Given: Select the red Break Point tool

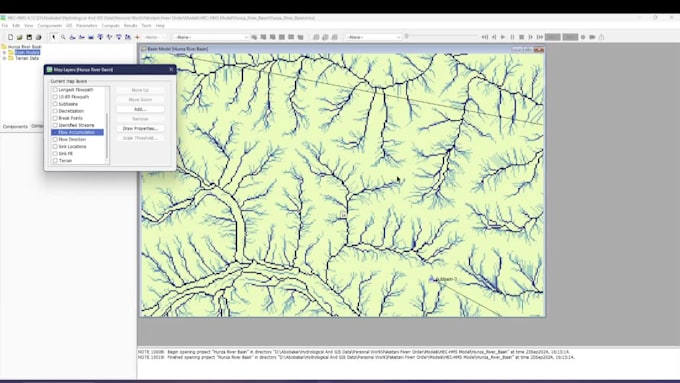Looking at the screenshot, I should (137, 37).
